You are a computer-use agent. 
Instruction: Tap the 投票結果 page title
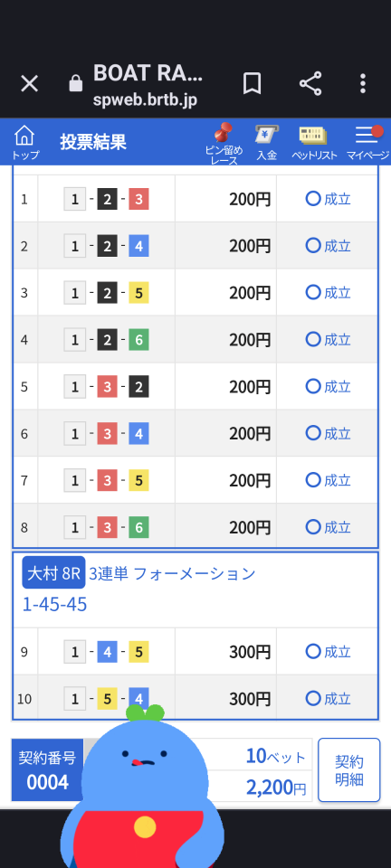coord(93,142)
